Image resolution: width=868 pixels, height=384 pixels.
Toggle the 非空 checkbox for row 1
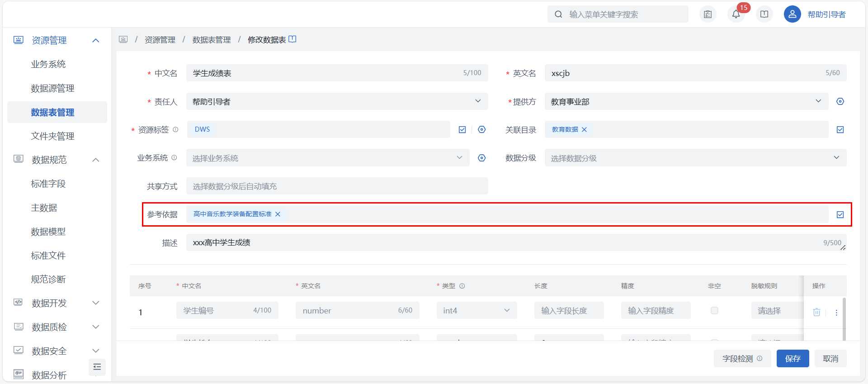point(714,311)
